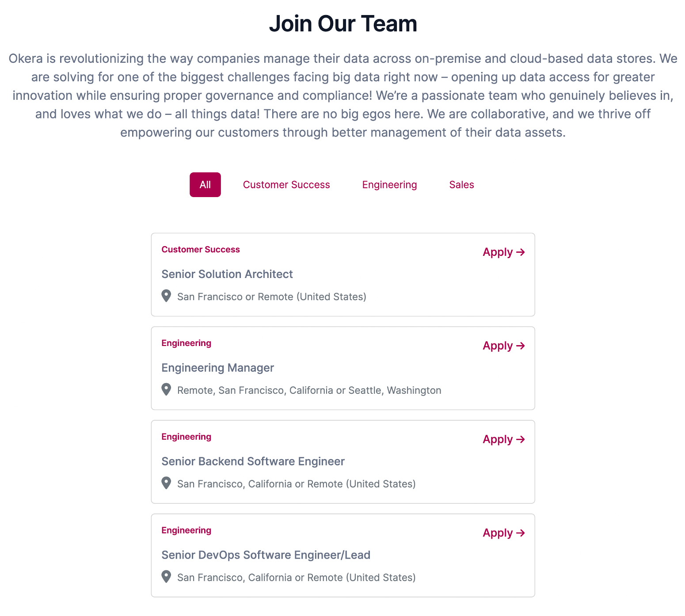The width and height of the screenshot is (685, 616).
Task: Open Senior Backend Software Engineer job title
Action: (253, 462)
